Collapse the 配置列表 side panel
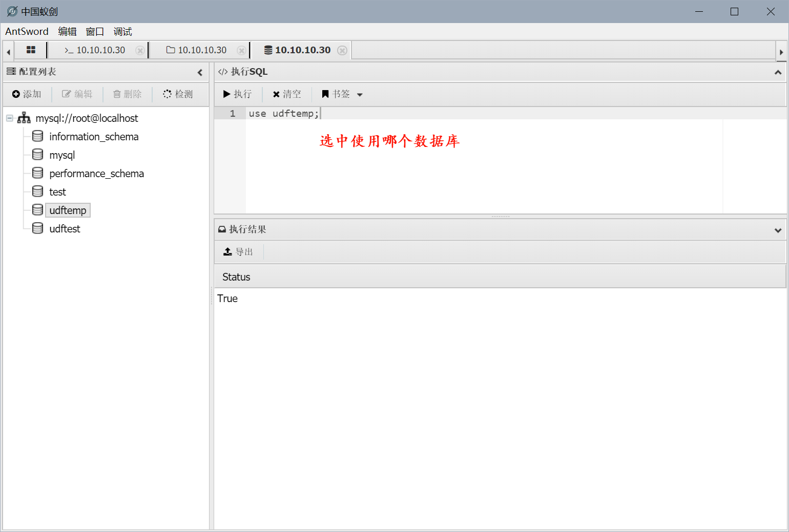 point(200,72)
